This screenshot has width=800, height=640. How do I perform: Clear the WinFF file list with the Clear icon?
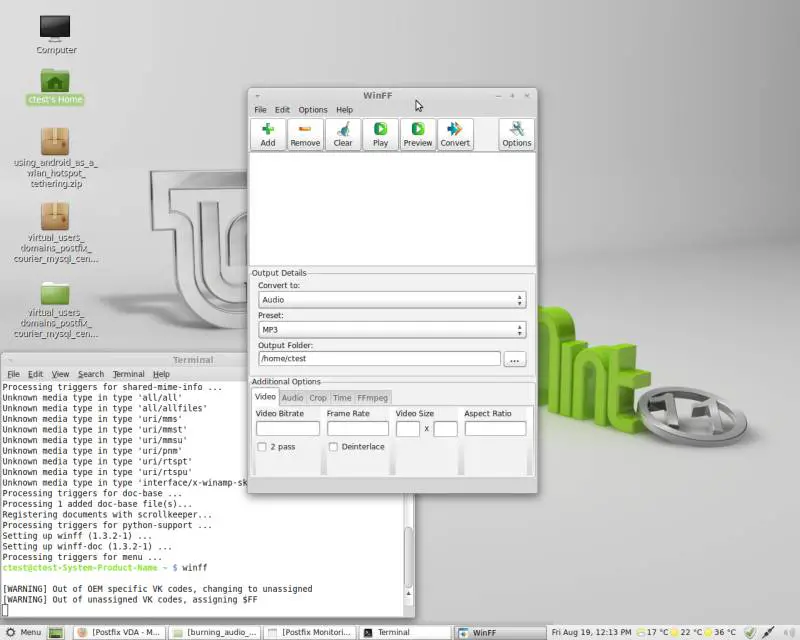tap(343, 135)
